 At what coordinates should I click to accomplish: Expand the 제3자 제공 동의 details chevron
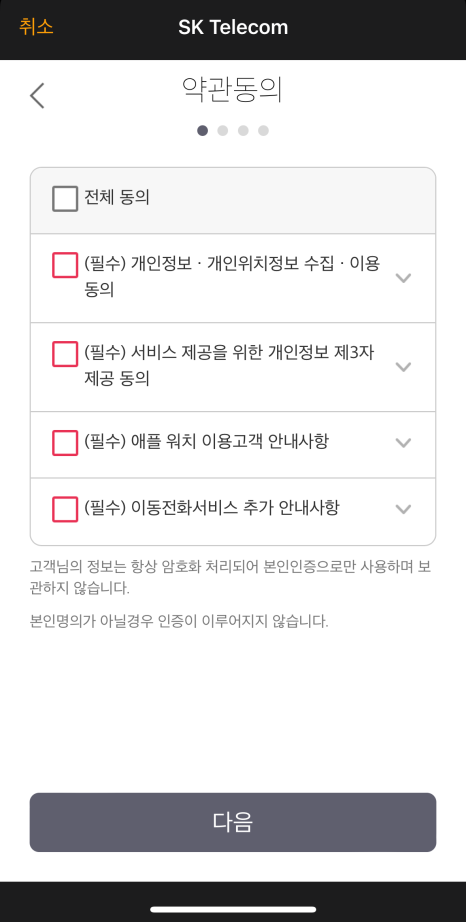pyautogui.click(x=403, y=367)
